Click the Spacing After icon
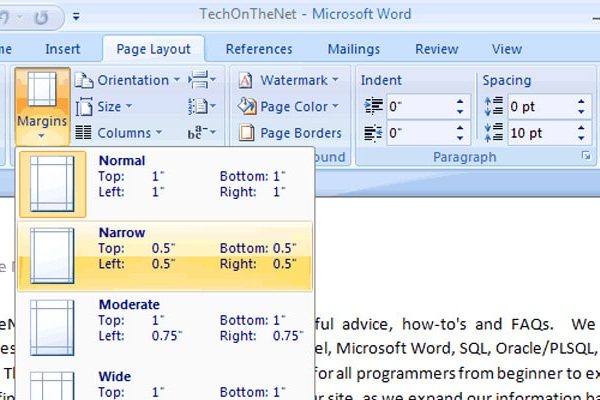The width and height of the screenshot is (600, 400). point(494,133)
